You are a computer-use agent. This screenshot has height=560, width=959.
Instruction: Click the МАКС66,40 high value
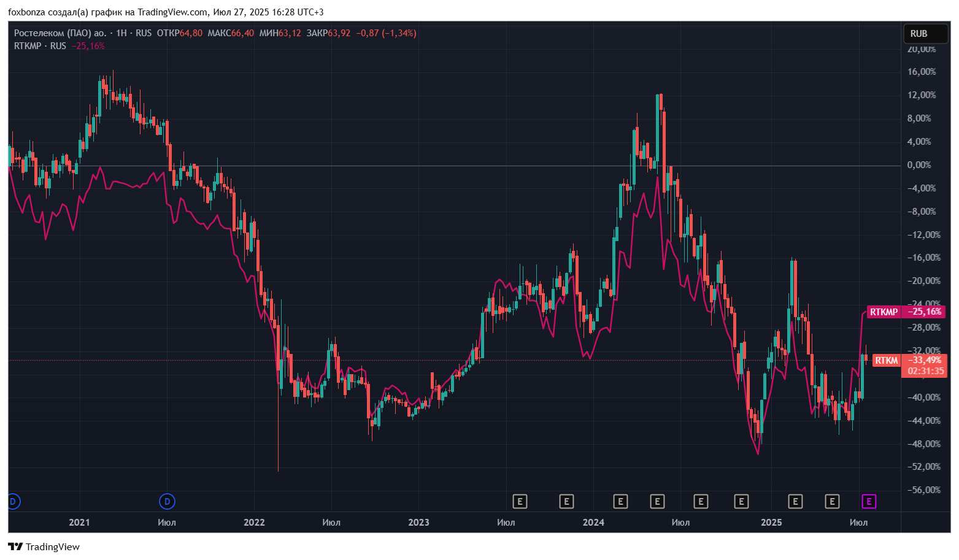coord(231,33)
